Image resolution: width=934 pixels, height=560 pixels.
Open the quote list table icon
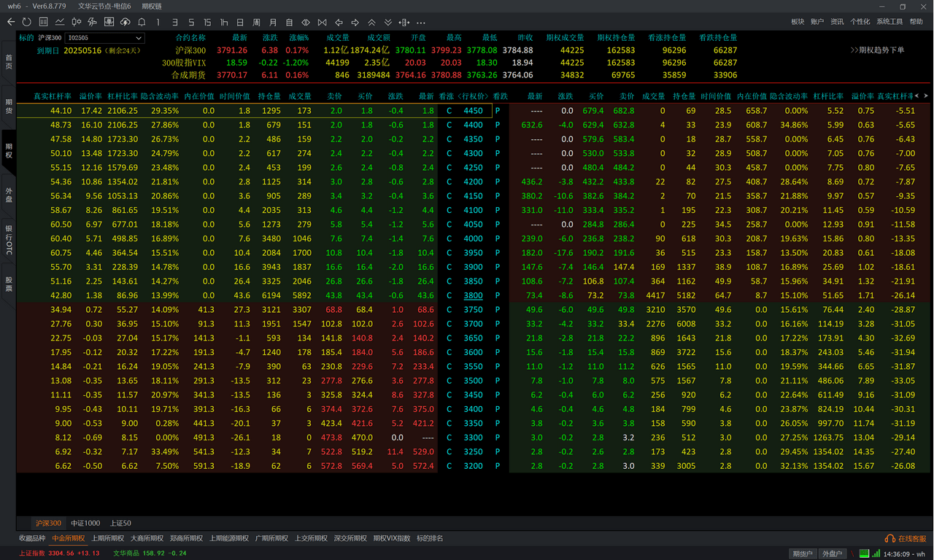[44, 22]
